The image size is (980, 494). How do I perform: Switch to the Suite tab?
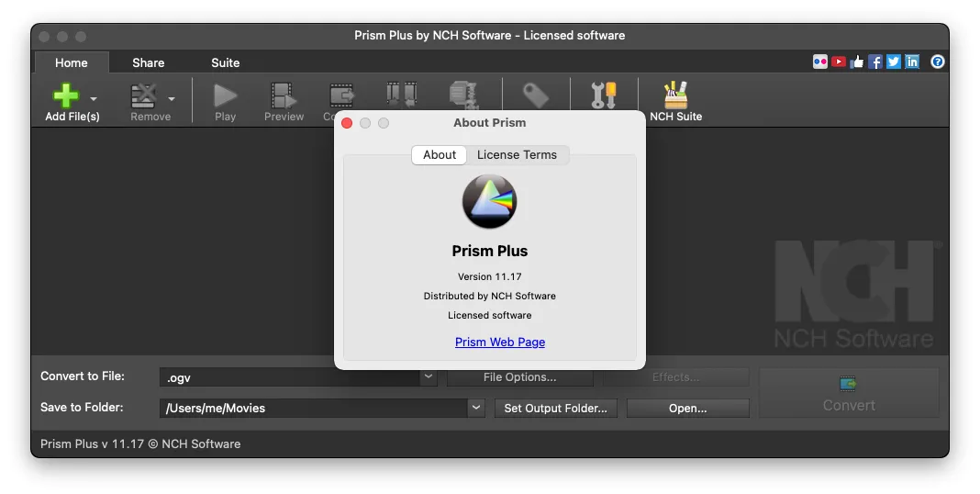point(226,62)
